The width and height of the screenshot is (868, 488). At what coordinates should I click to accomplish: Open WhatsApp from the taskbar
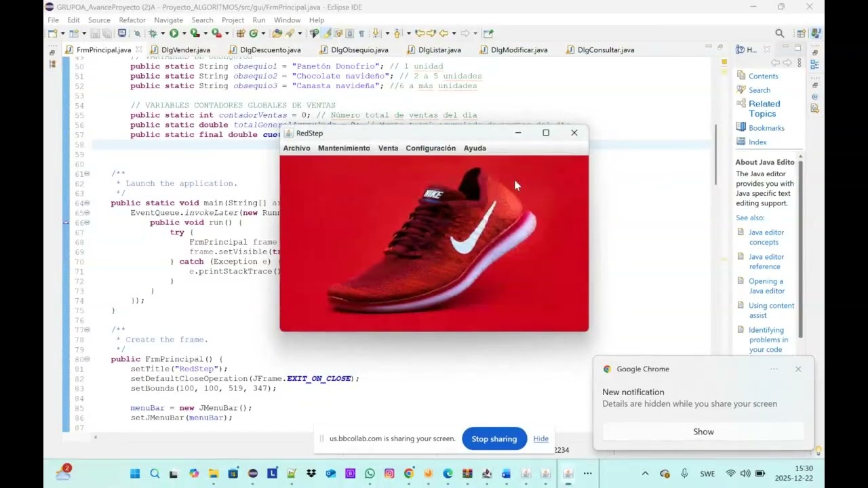click(370, 474)
